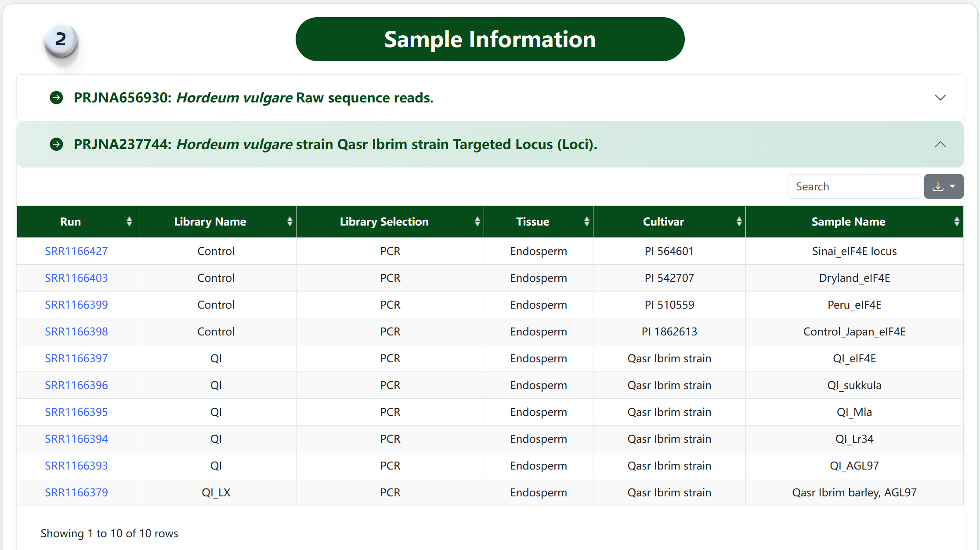Select cell 'Dryland_eIF4E'
Viewport: 980px width, 550px height.
pyautogui.click(x=854, y=278)
